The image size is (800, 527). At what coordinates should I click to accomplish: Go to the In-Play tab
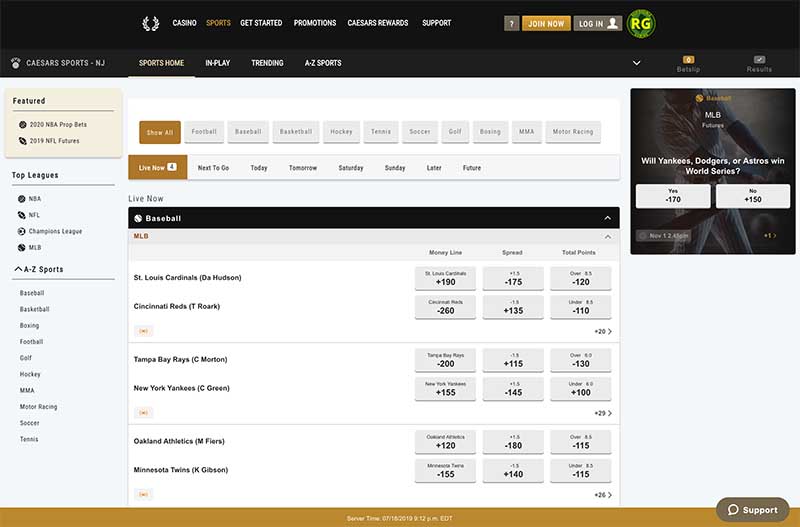click(218, 63)
